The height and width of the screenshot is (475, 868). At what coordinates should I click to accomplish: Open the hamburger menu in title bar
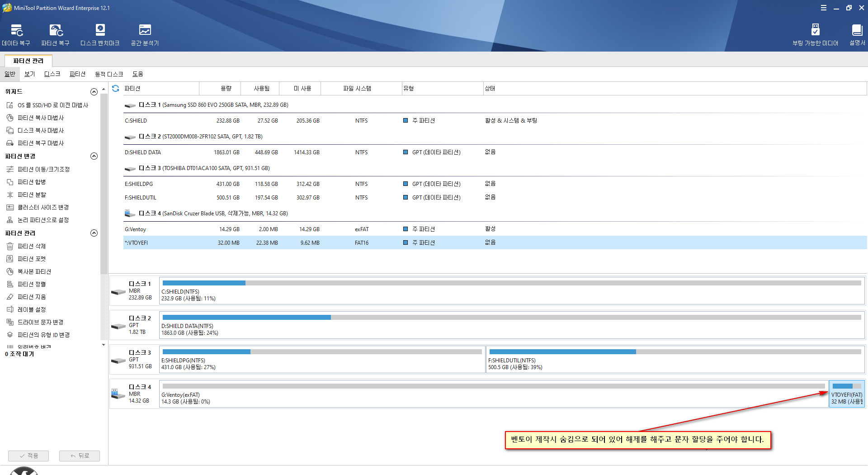[x=824, y=8]
